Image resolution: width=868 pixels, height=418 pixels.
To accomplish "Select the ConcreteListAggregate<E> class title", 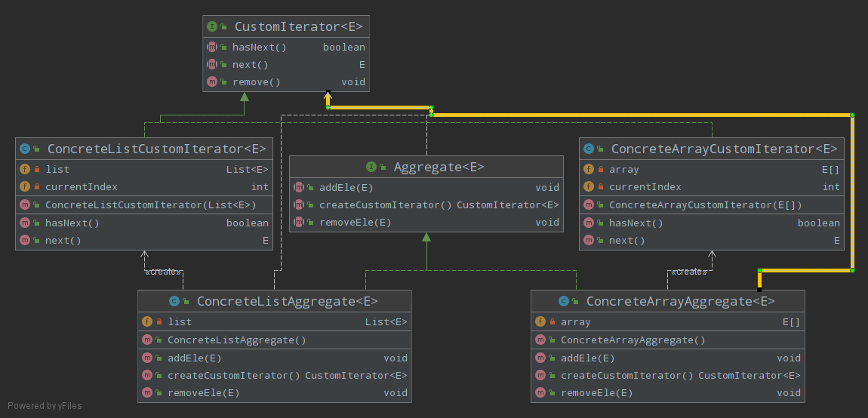I will (x=288, y=301).
